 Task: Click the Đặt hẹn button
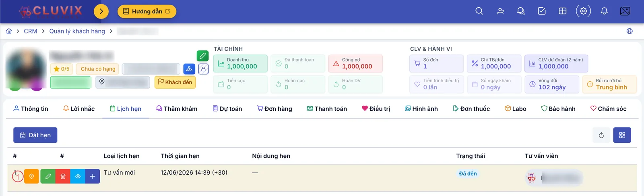coord(35,135)
